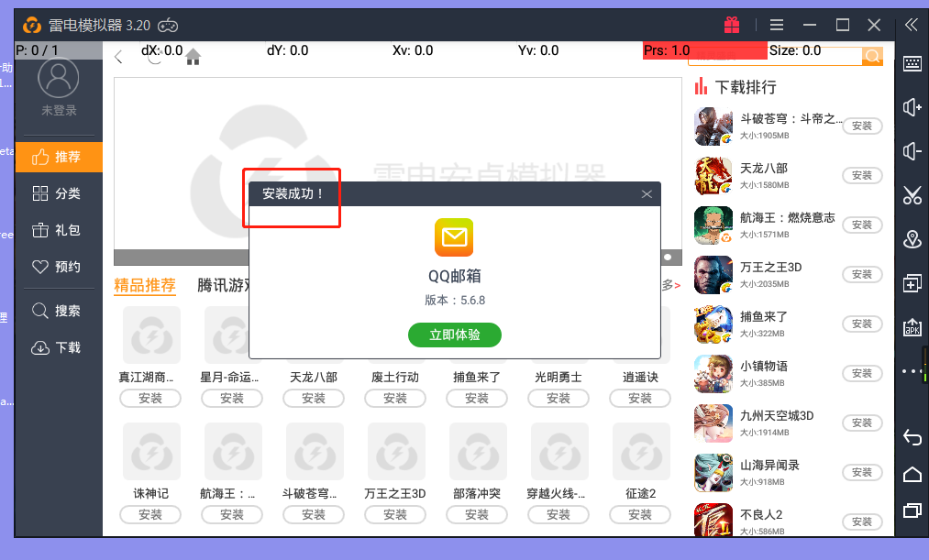
Task: Install 废土行动 in recommendations grid
Action: [395, 399]
